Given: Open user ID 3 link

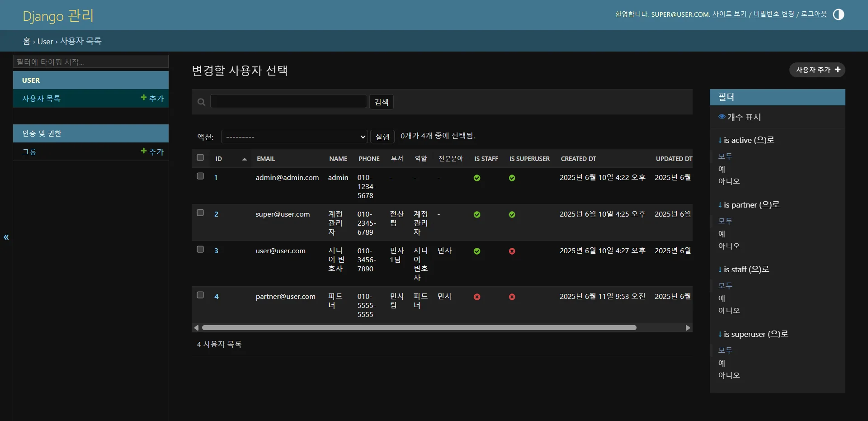Looking at the screenshot, I should pos(216,251).
